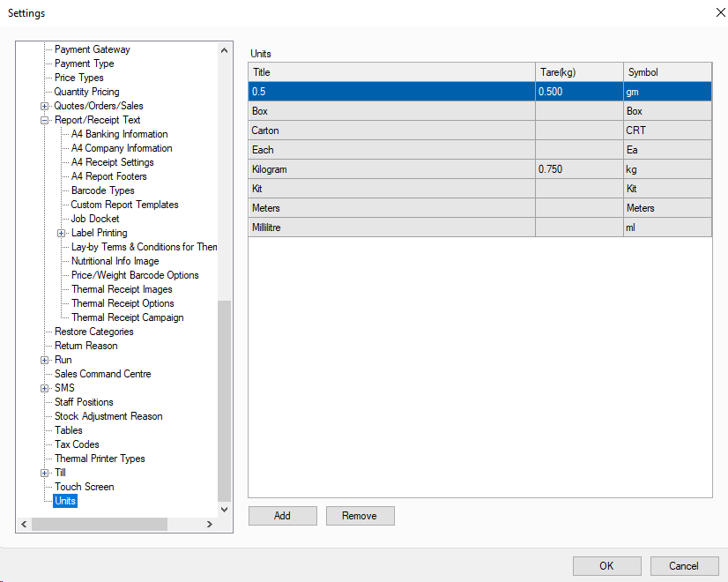Collapse the Report/Receipt Text node
This screenshot has width=728, height=582.
pos(45,120)
